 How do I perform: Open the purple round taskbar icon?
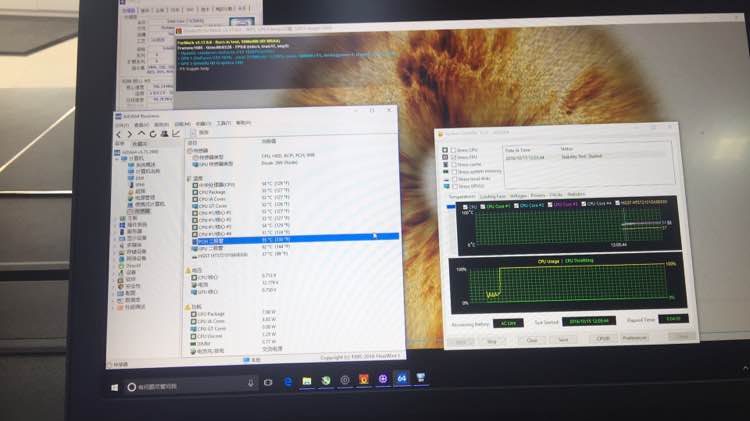[383, 379]
